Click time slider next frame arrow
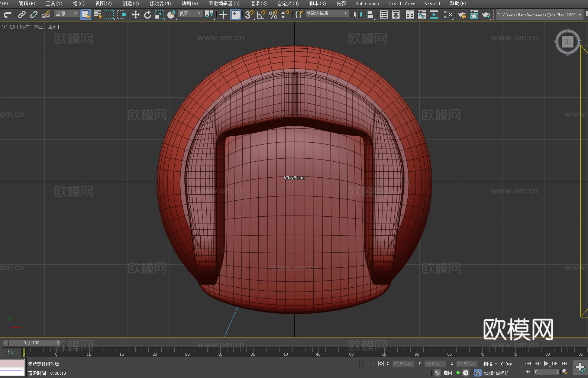This screenshot has height=378, width=588. tap(58, 343)
